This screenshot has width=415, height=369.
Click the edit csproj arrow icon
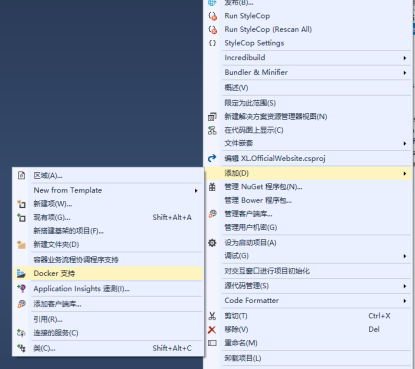tap(212, 158)
